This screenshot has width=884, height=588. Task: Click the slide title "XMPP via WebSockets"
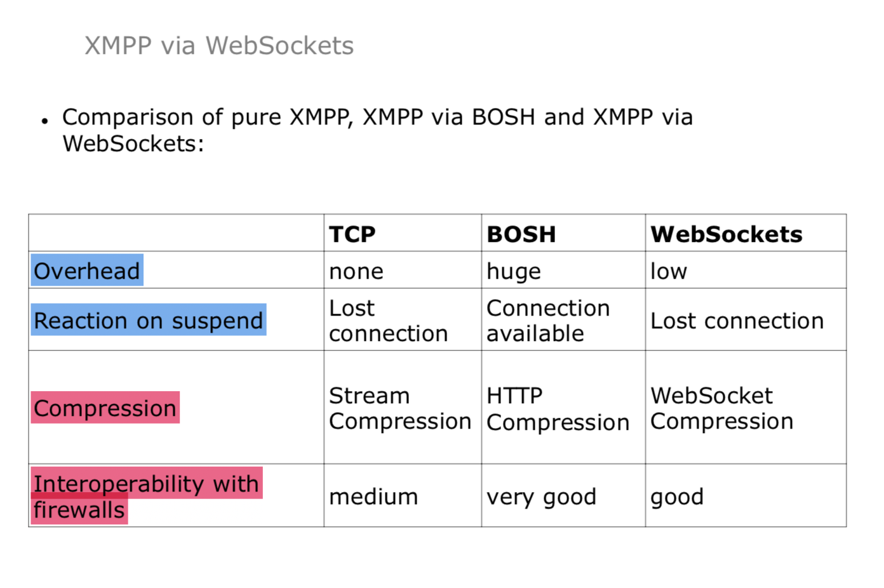pos(219,46)
